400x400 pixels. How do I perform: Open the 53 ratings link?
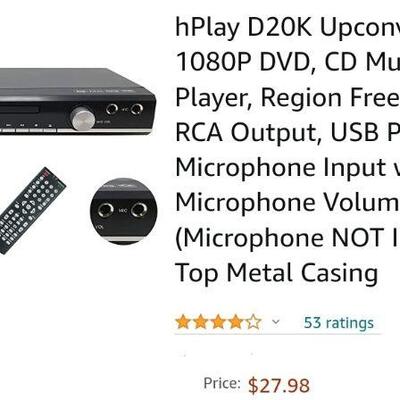[339, 323]
